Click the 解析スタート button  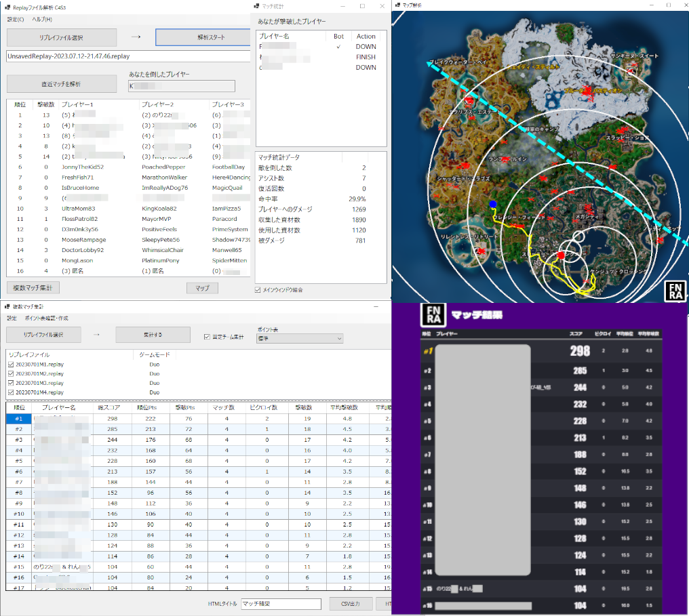[203, 37]
